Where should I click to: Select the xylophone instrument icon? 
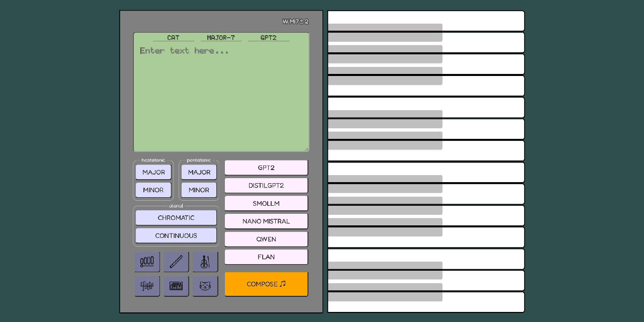tap(147, 262)
